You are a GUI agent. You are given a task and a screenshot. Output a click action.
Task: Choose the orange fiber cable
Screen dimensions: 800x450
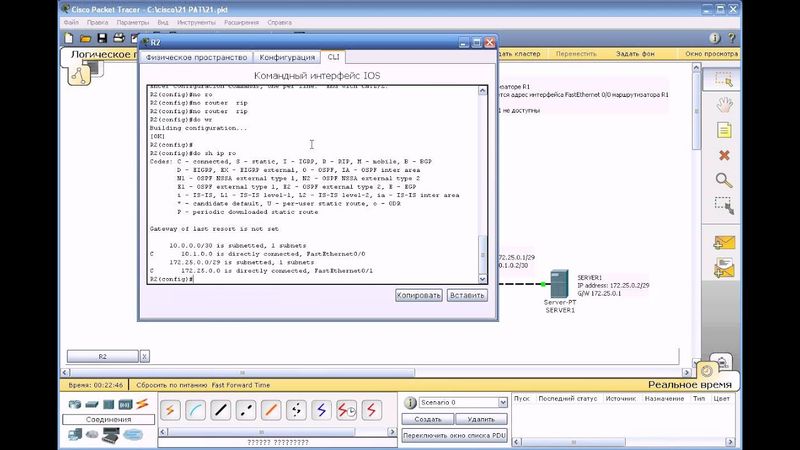click(271, 410)
